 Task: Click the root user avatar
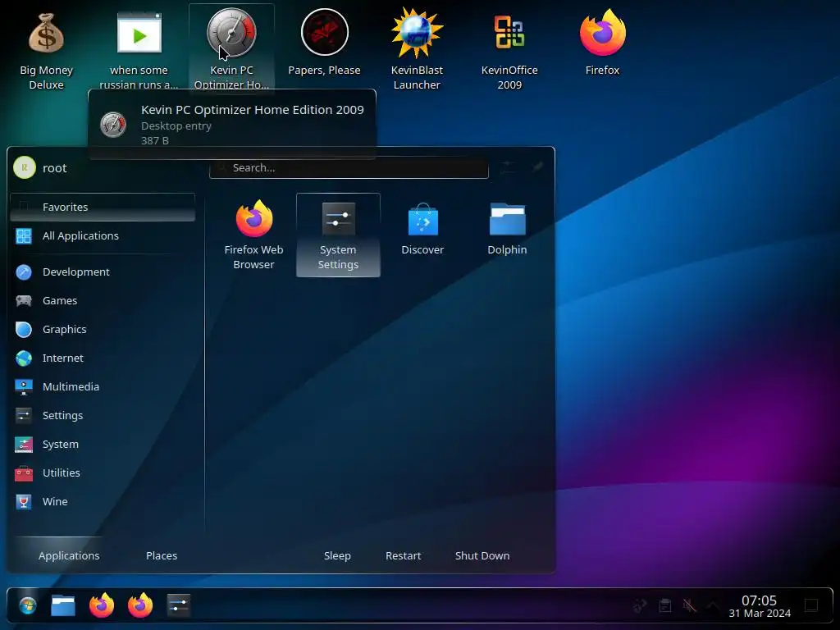coord(24,167)
